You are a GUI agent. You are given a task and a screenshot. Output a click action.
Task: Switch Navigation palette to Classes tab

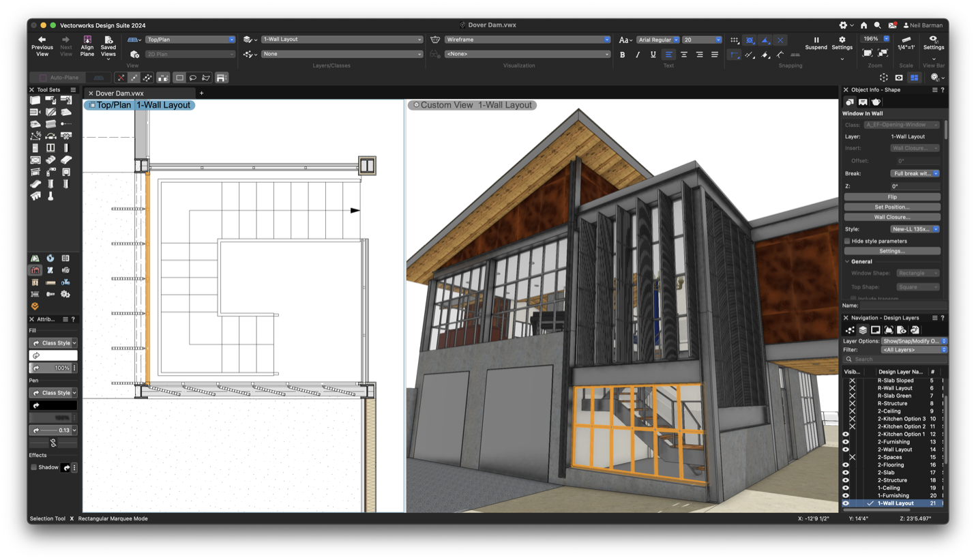[x=850, y=330]
